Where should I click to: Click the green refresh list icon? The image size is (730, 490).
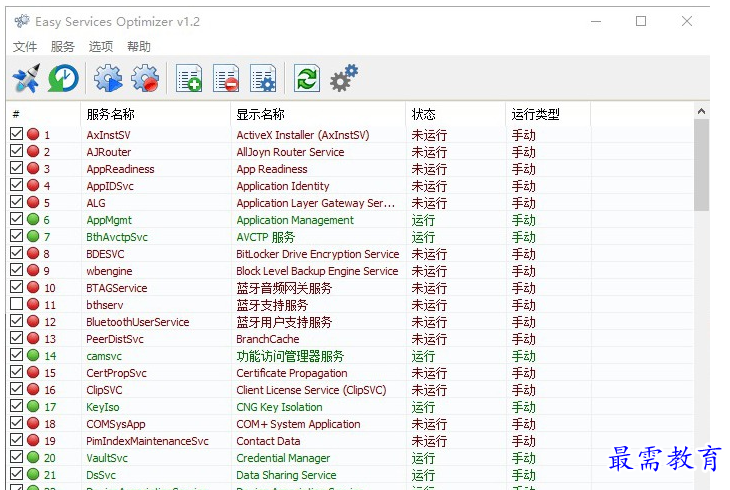[307, 79]
